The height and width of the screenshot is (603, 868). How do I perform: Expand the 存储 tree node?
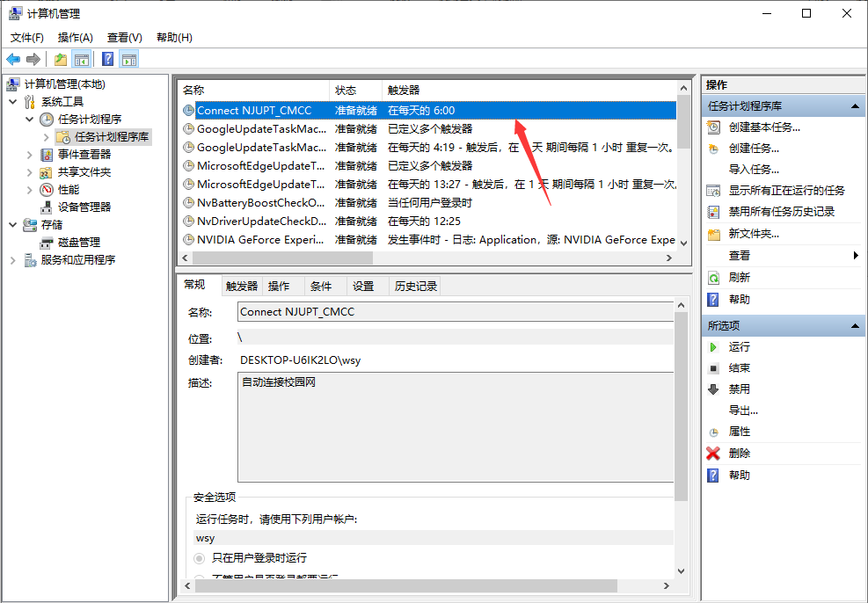click(14, 224)
